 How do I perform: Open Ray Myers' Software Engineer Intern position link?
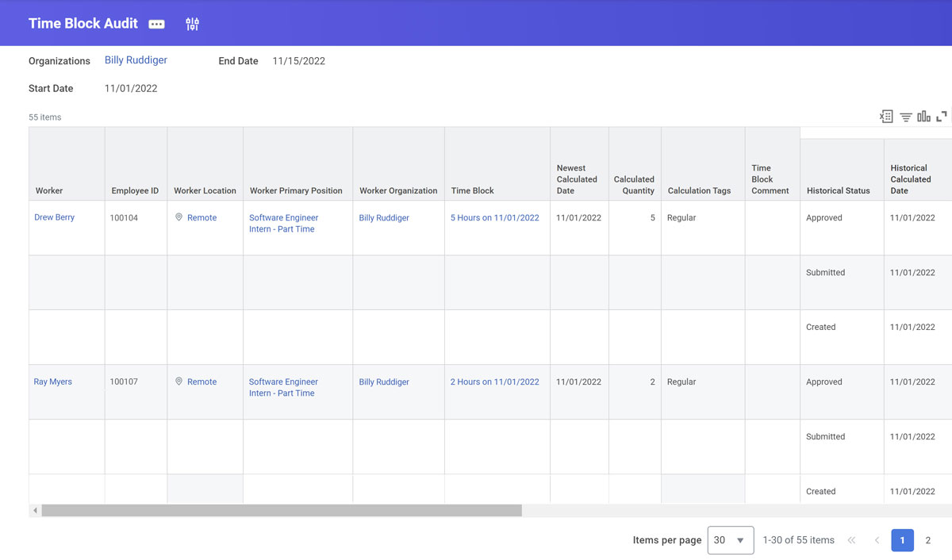[x=283, y=387]
